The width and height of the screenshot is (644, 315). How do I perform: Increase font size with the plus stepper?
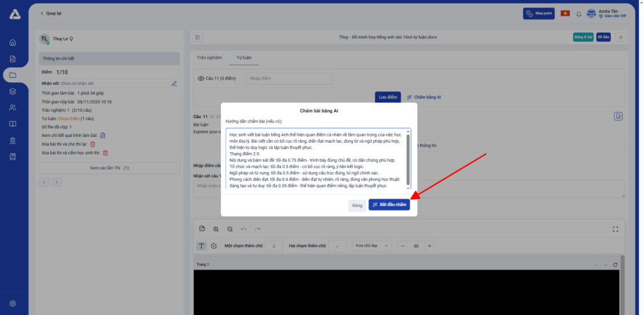pos(430,245)
